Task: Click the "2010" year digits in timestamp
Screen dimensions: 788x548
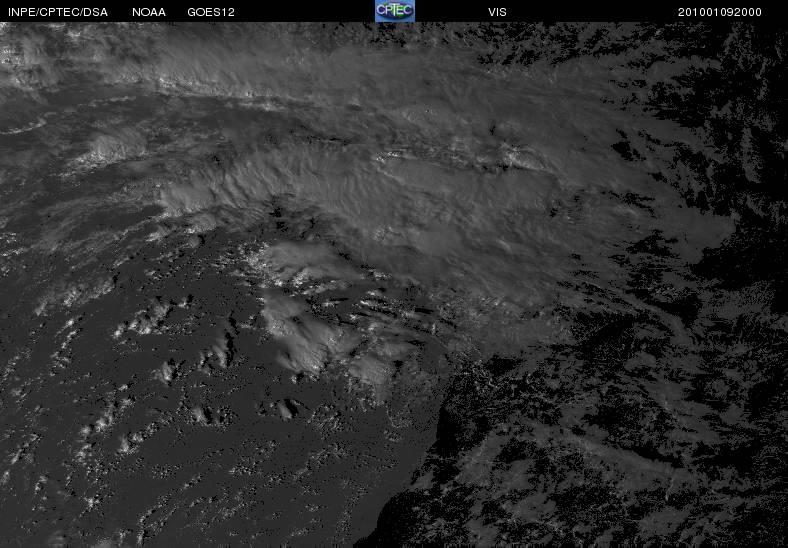Action: tap(692, 12)
